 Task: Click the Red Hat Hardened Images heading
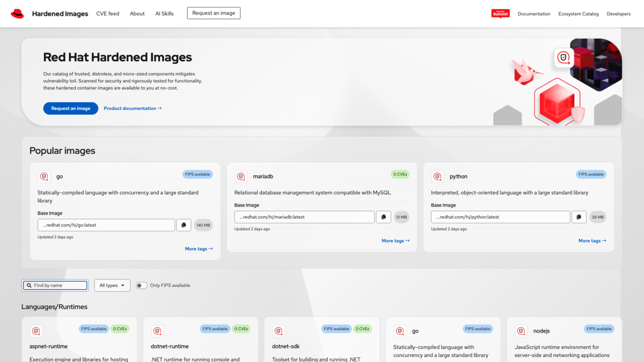point(118,57)
